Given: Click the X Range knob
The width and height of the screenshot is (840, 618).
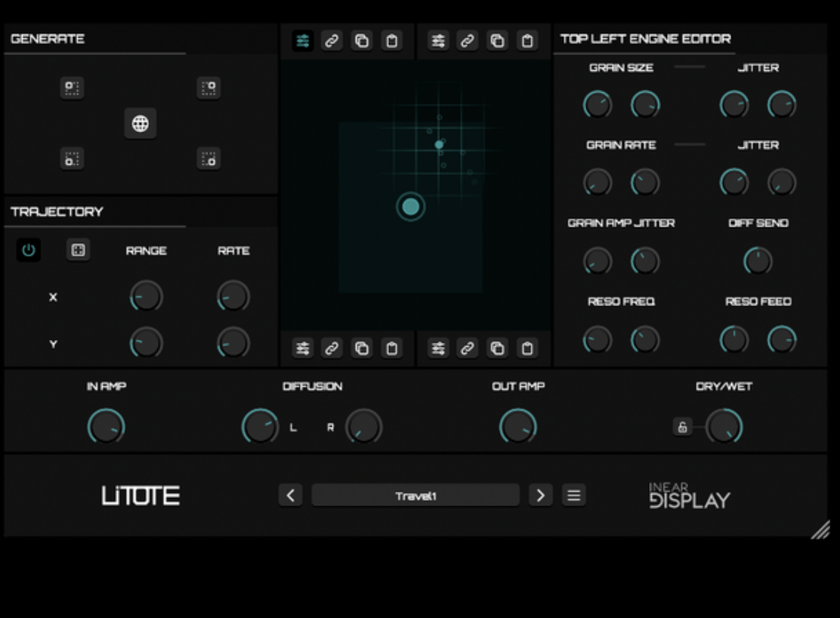Looking at the screenshot, I should 147,296.
